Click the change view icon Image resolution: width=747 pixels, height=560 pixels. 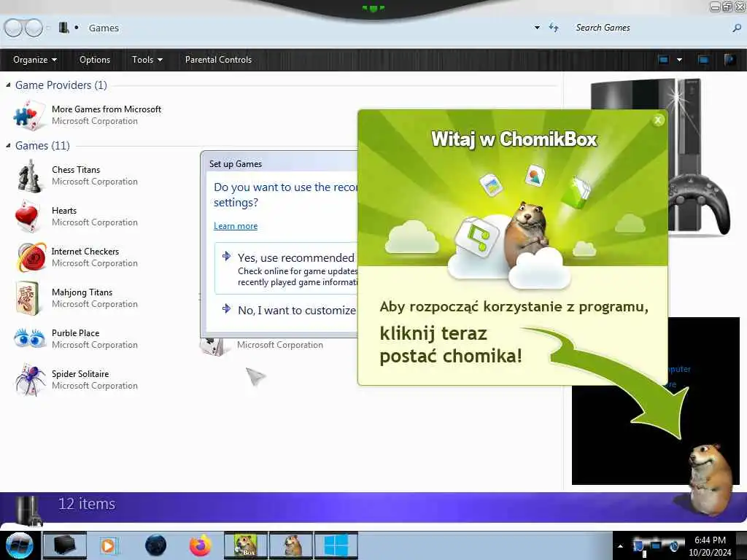pyautogui.click(x=663, y=60)
